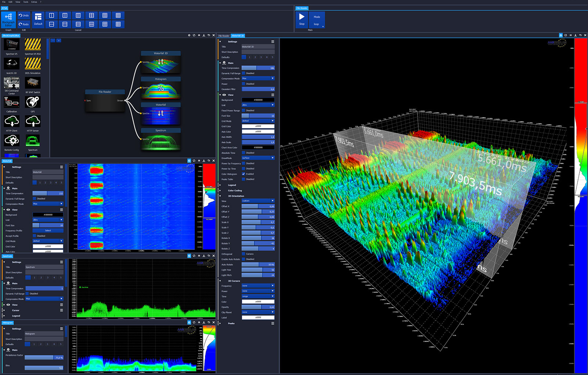Screen dimensions: 588x375
Task: Toggle the Enable Auto Rotate checkbox
Action: (x=243, y=259)
